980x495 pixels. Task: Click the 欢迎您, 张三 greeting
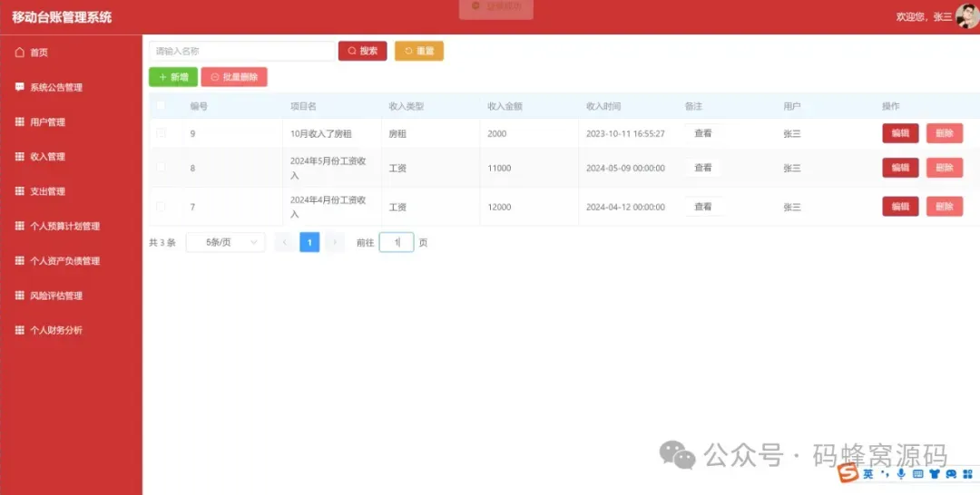point(924,17)
